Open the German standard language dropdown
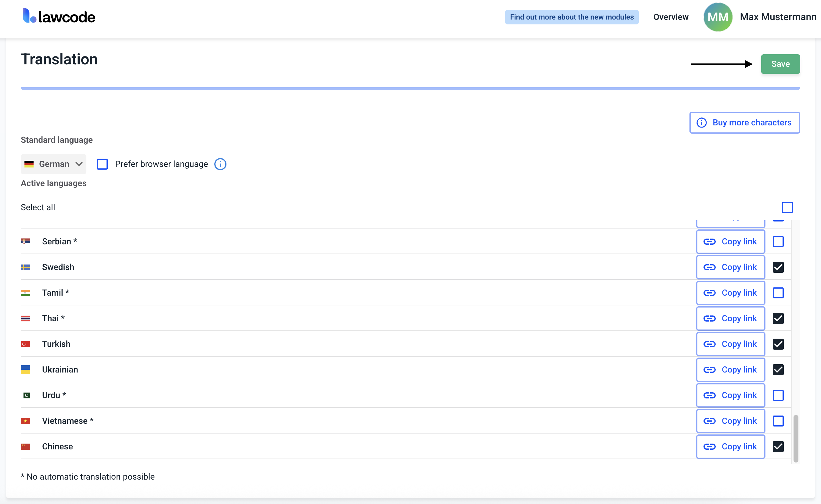The width and height of the screenshot is (821, 504). point(54,164)
